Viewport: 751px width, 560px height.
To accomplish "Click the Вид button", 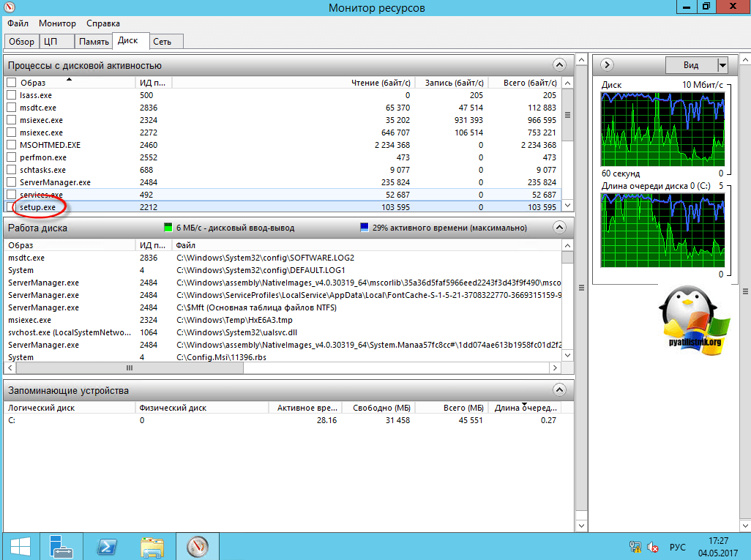I will 690,65.
